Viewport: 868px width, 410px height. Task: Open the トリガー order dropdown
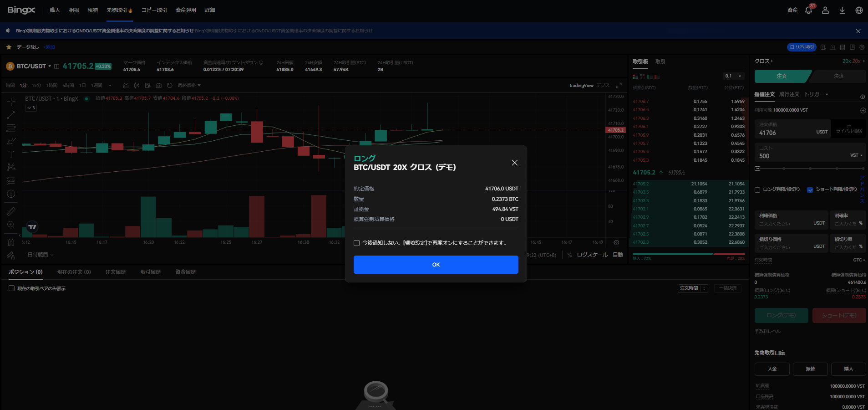tap(816, 94)
